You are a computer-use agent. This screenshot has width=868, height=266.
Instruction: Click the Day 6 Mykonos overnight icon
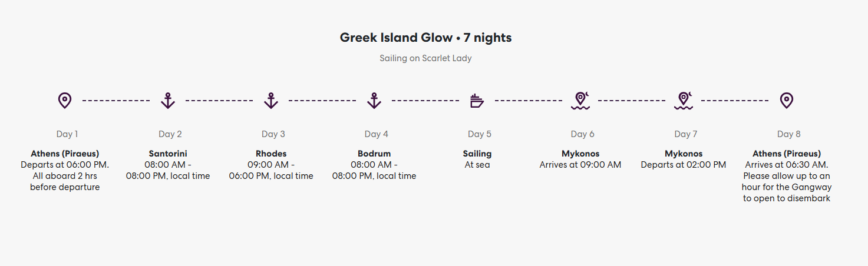point(580,101)
